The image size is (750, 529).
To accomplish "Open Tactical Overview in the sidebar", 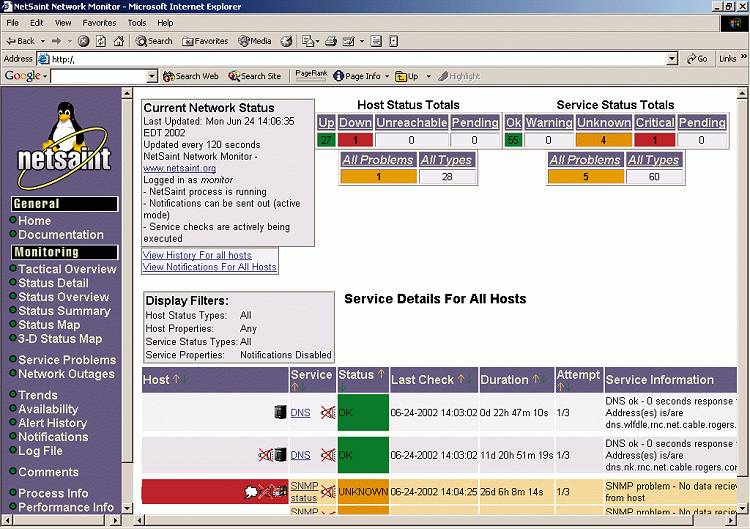I will click(67, 269).
